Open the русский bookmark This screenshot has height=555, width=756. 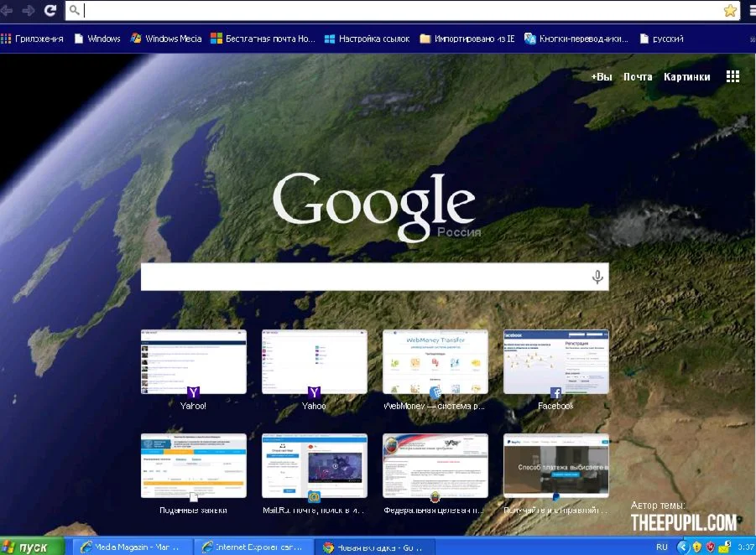pos(661,39)
